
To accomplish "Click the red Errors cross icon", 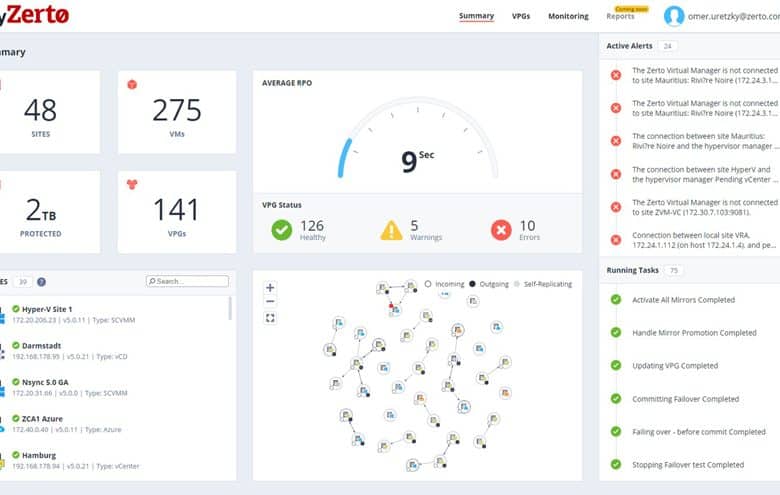I will [x=501, y=230].
